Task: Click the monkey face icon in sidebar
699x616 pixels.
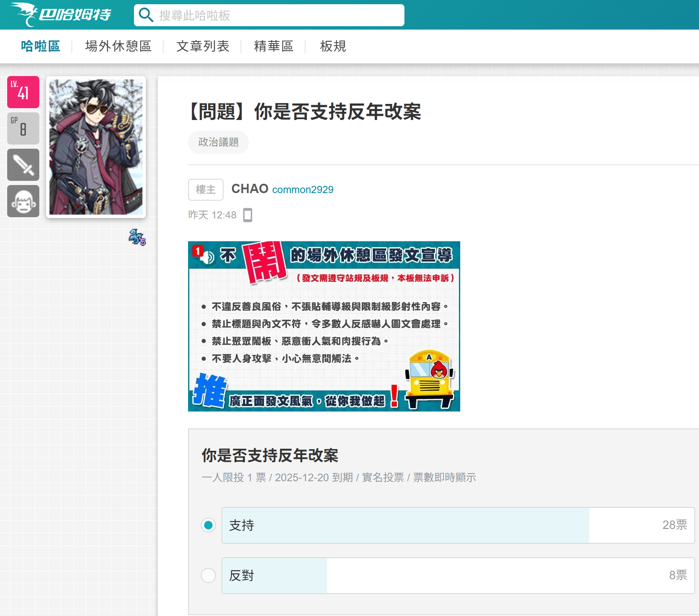Action: [23, 201]
